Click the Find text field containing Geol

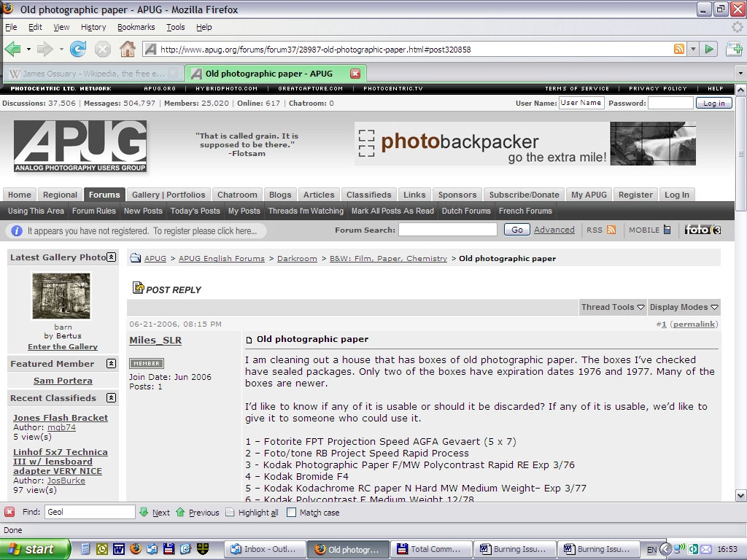(90, 512)
